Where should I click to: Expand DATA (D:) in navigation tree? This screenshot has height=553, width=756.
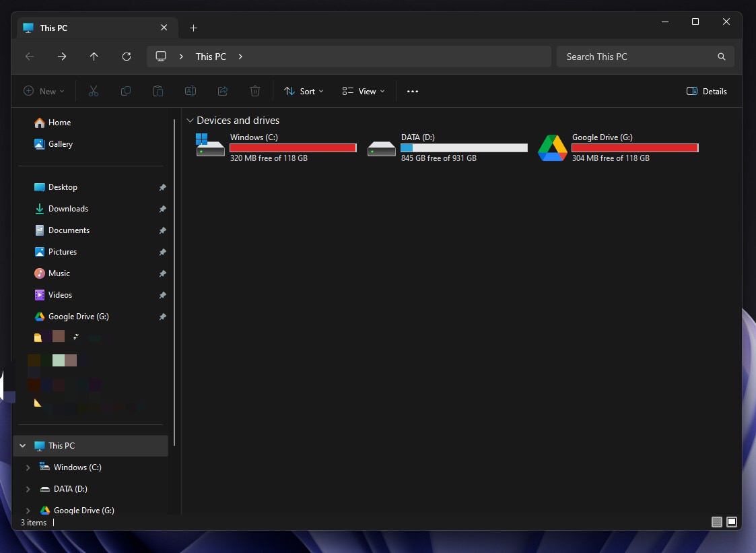click(28, 489)
